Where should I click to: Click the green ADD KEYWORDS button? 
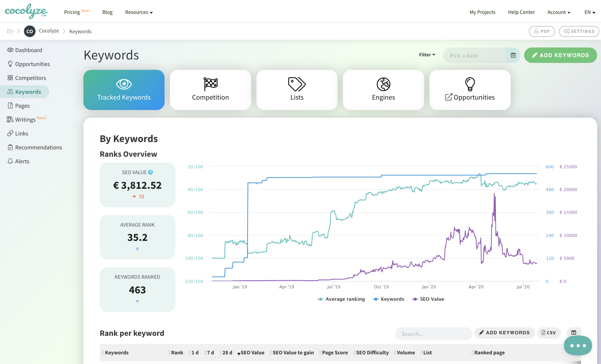coord(560,55)
